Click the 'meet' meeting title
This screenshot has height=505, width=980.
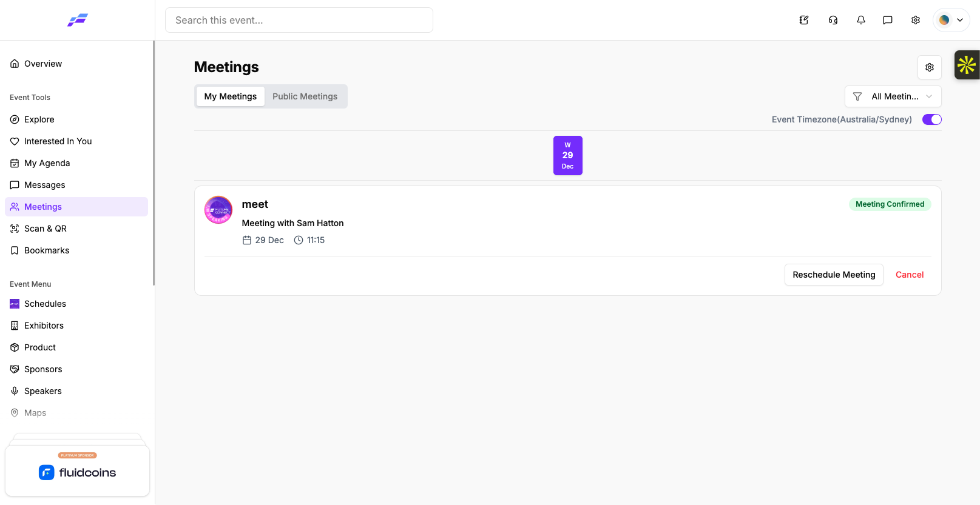tap(255, 204)
